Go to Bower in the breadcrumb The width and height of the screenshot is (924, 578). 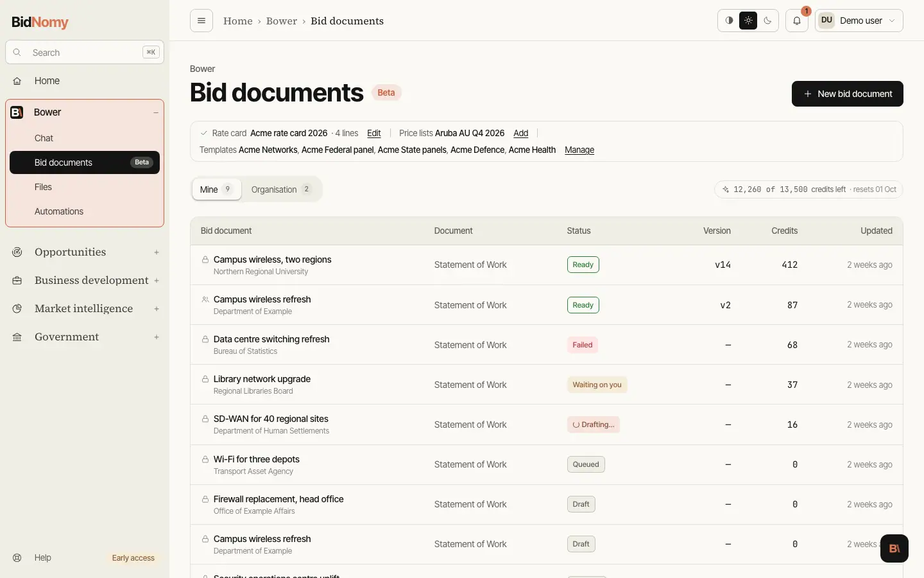point(282,21)
